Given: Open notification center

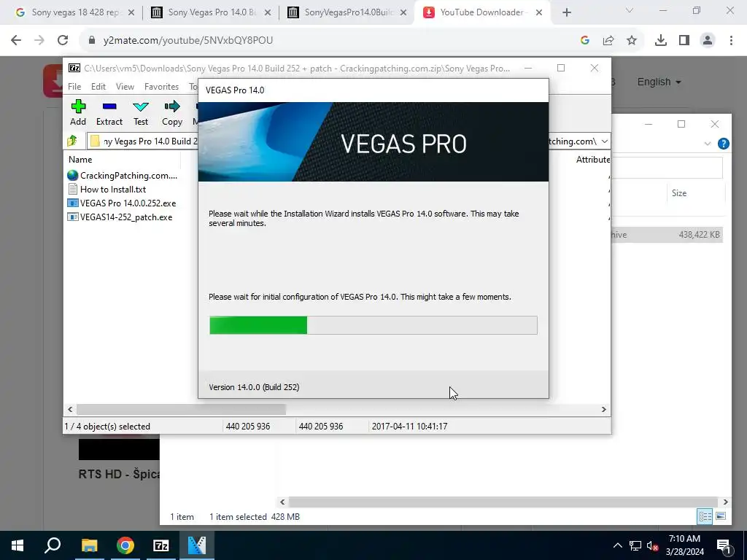Looking at the screenshot, I should (724, 545).
